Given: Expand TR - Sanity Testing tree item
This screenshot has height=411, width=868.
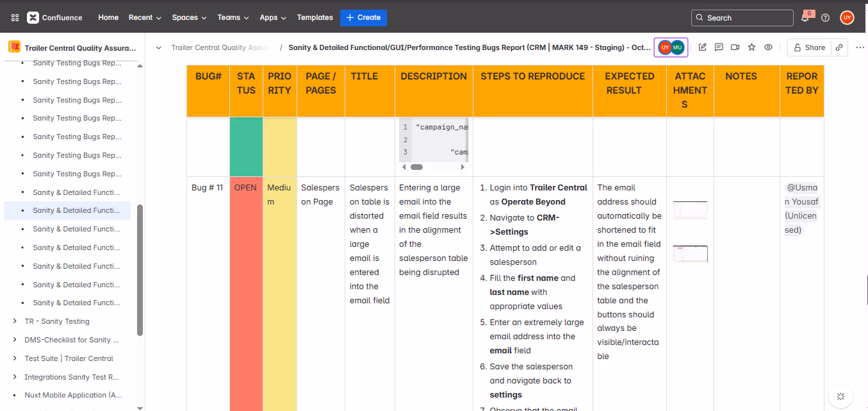Looking at the screenshot, I should pos(15,321).
